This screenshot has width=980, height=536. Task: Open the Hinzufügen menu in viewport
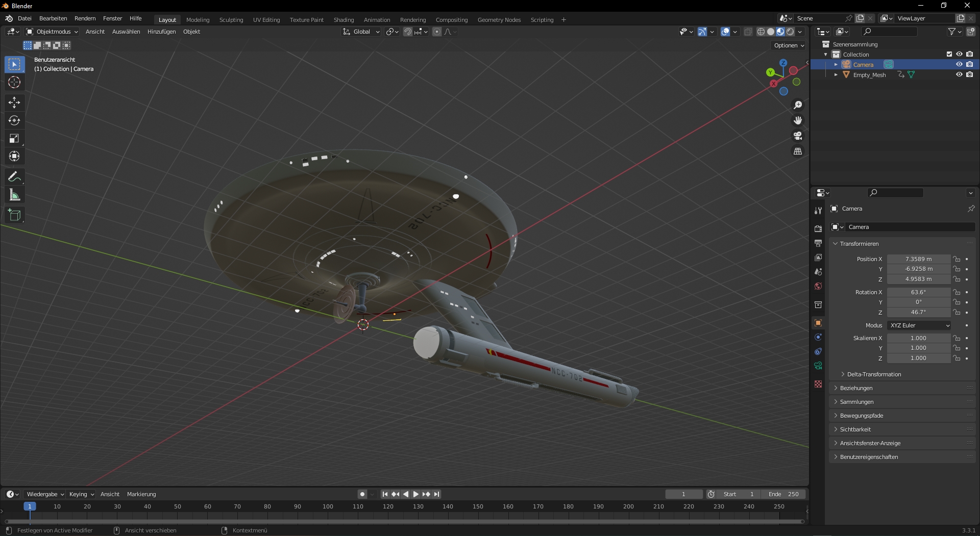tap(161, 32)
